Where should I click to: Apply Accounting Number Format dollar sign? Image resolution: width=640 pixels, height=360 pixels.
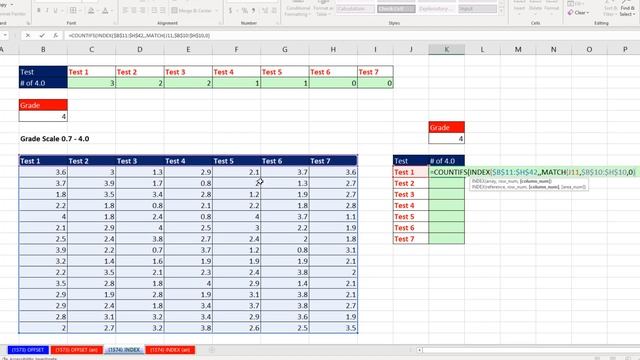[x=230, y=10]
